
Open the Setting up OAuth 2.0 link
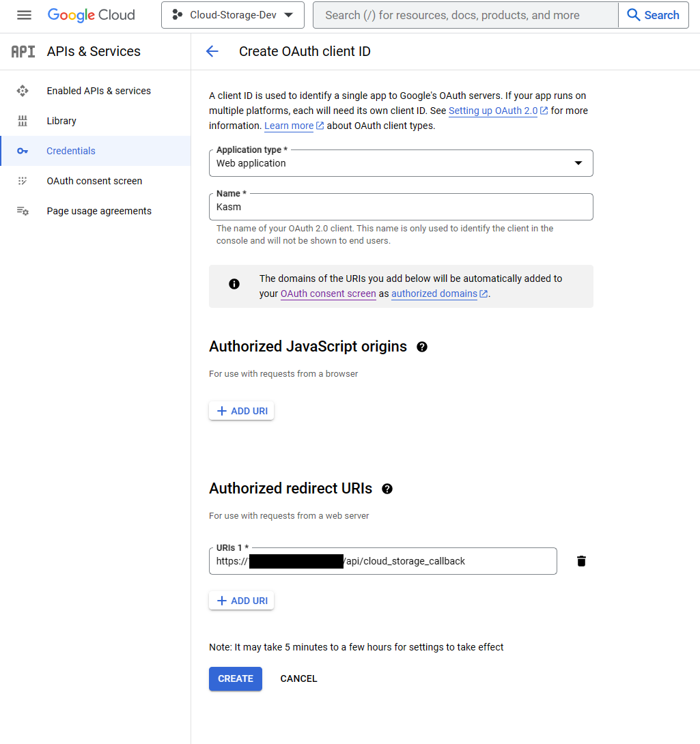(x=493, y=111)
